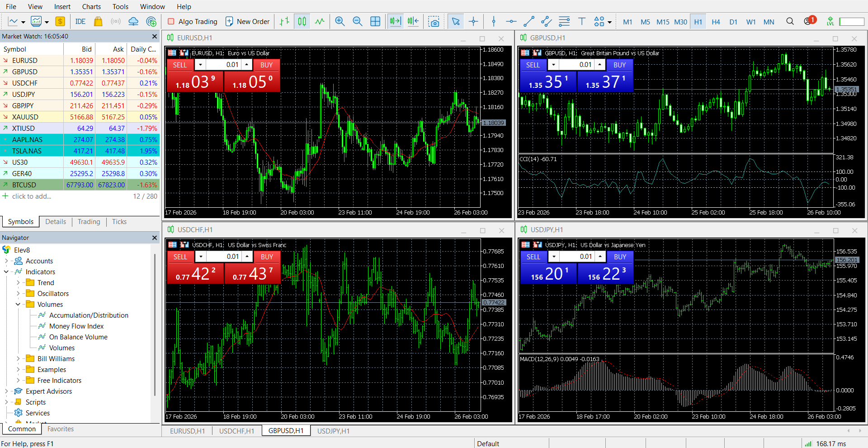Open the shapes objects dropdown arrow
The height and width of the screenshot is (448, 868).
coord(609,22)
